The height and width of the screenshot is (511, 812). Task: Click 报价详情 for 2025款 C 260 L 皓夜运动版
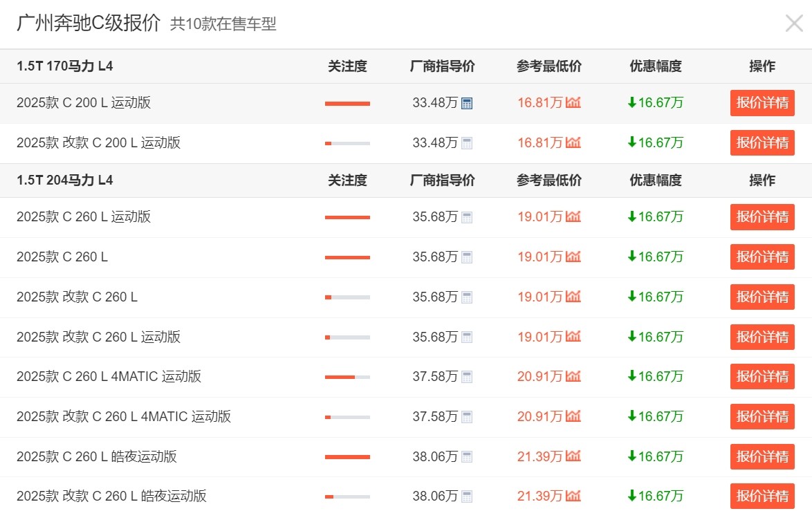point(762,456)
